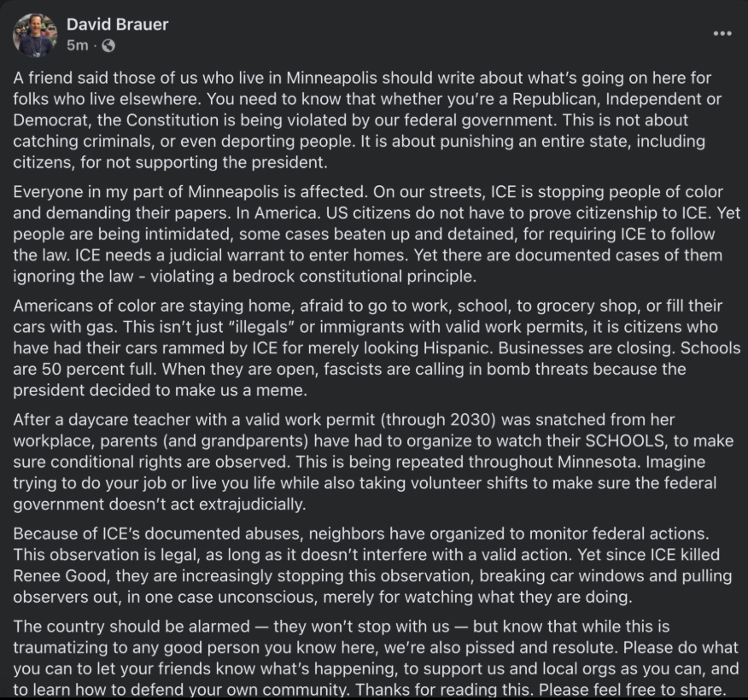The width and height of the screenshot is (748, 700).
Task: Open the post's 5m timestamp link
Action: coord(76,45)
